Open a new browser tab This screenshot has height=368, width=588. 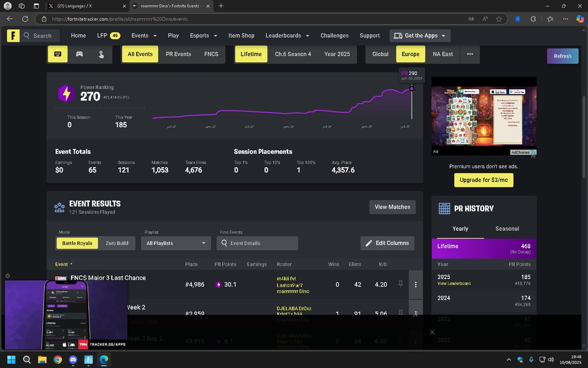tap(221, 6)
